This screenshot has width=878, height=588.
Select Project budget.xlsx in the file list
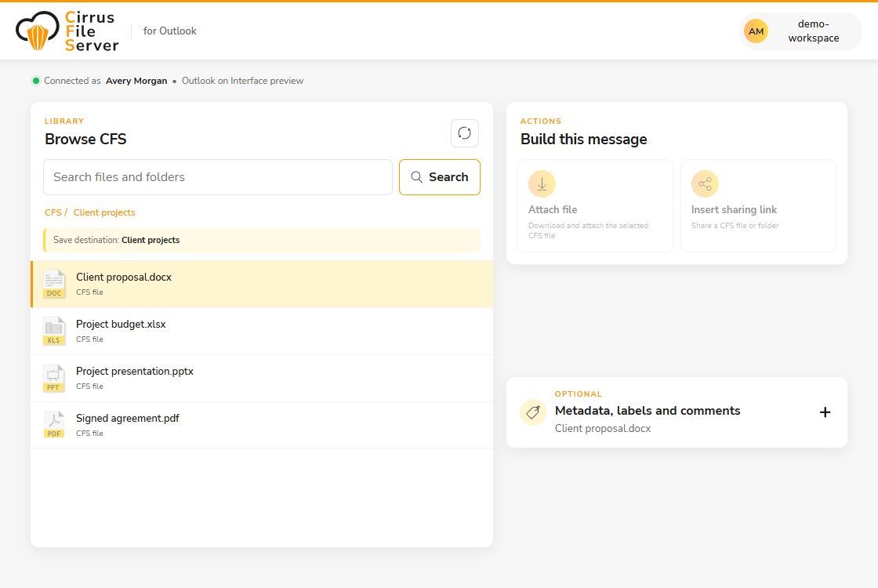pyautogui.click(x=262, y=331)
